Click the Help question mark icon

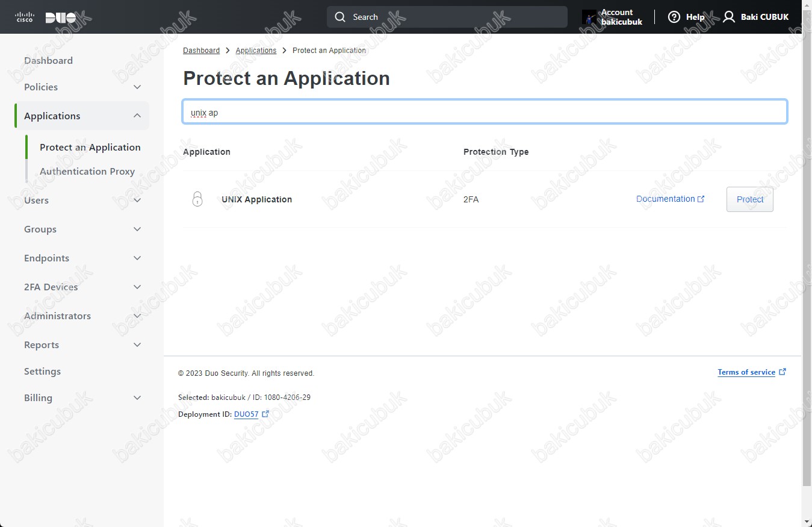[x=674, y=17]
